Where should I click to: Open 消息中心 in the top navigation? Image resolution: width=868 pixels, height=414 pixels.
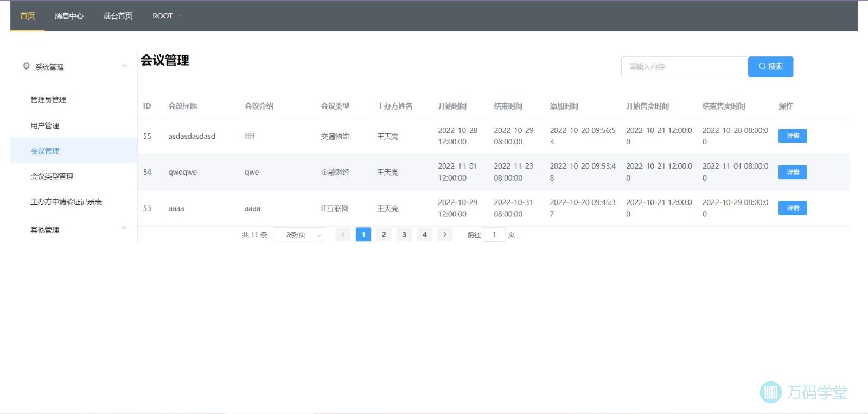(x=69, y=16)
